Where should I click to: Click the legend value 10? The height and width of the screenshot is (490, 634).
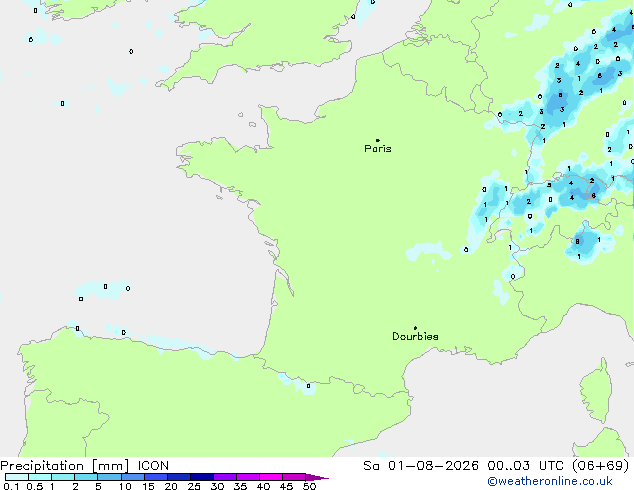125,486
